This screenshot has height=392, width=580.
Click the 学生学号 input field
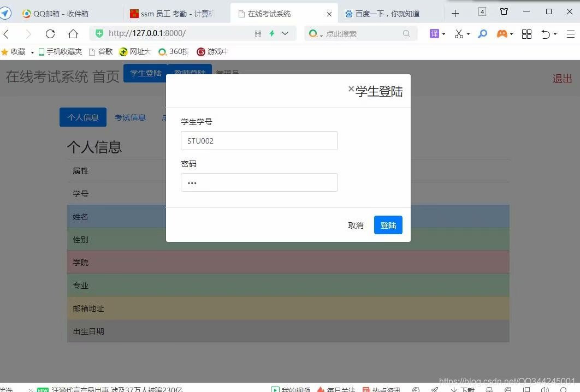pos(259,140)
